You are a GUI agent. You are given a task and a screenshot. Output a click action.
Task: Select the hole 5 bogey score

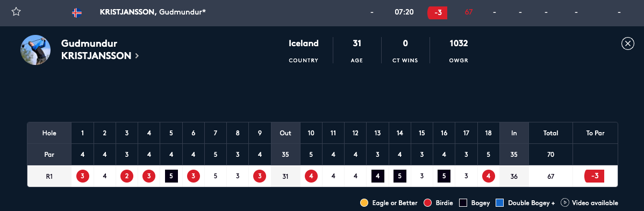point(171,177)
